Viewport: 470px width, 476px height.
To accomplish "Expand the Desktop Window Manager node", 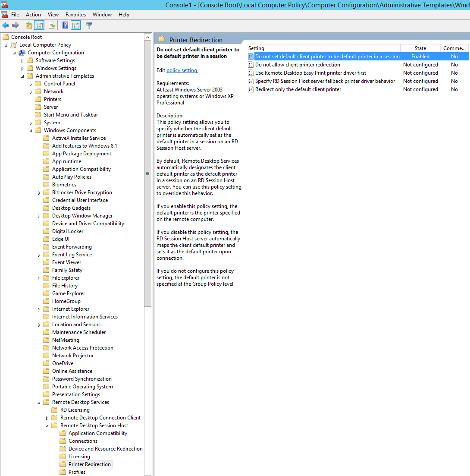I will tap(39, 216).
